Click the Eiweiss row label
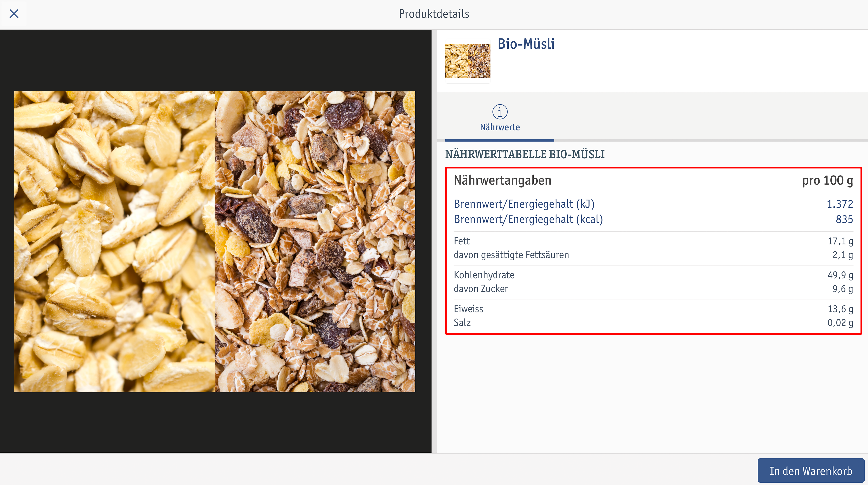This screenshot has width=868, height=485. click(468, 309)
